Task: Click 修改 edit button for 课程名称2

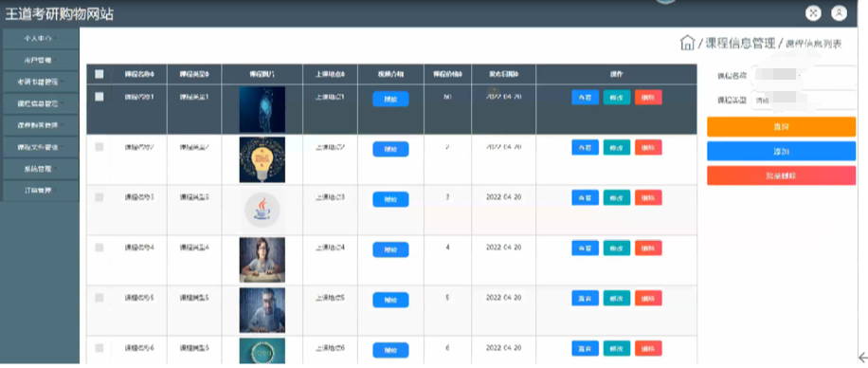Action: point(617,147)
